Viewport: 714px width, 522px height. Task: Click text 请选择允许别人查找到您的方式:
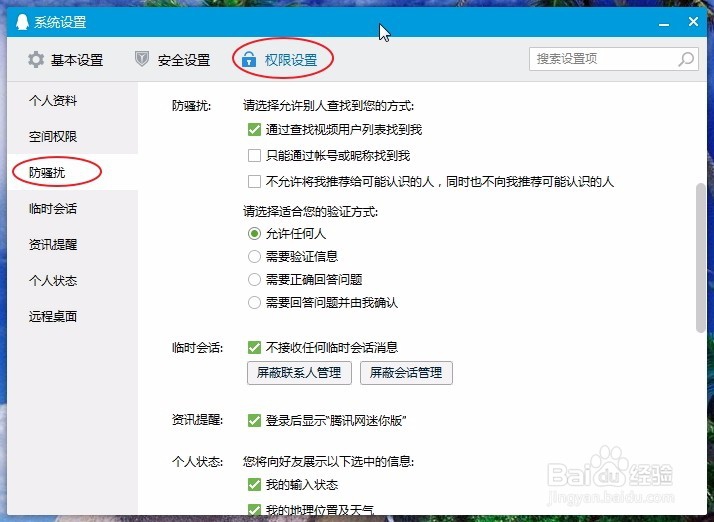coord(328,106)
